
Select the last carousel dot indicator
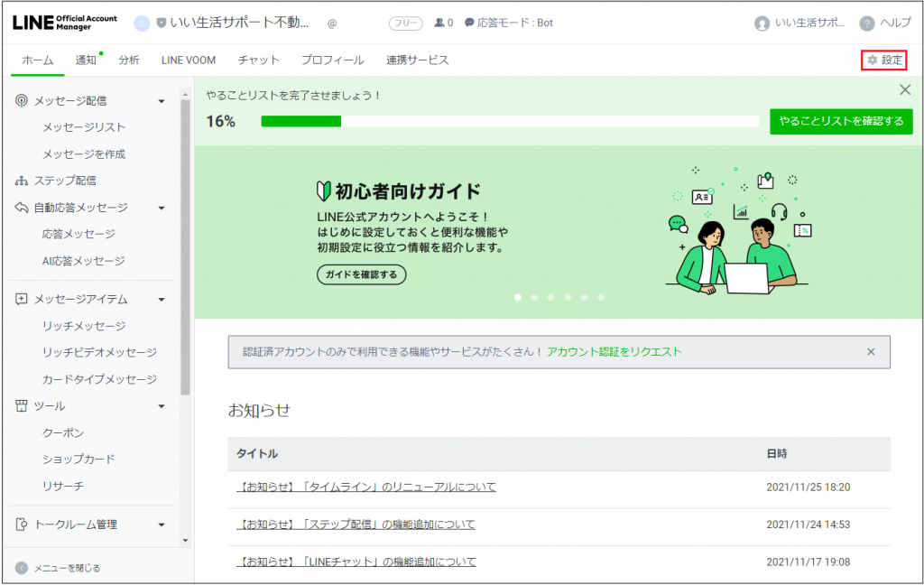coord(600,297)
